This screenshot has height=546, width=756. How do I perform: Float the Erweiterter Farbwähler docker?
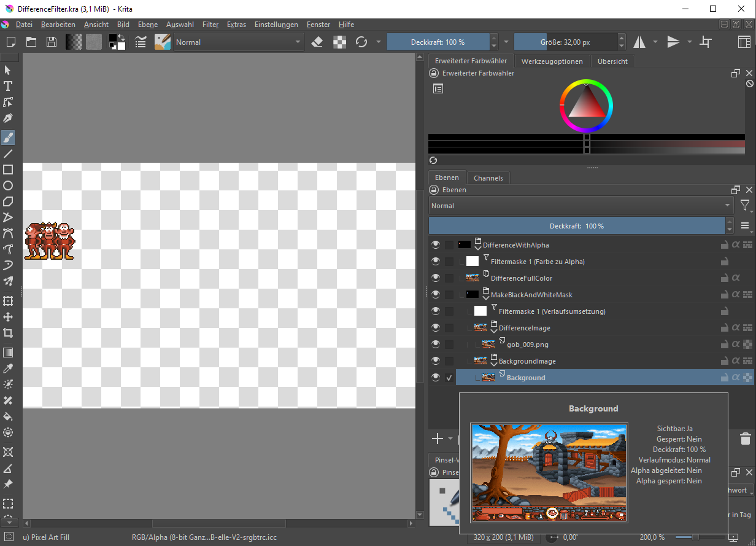click(735, 73)
